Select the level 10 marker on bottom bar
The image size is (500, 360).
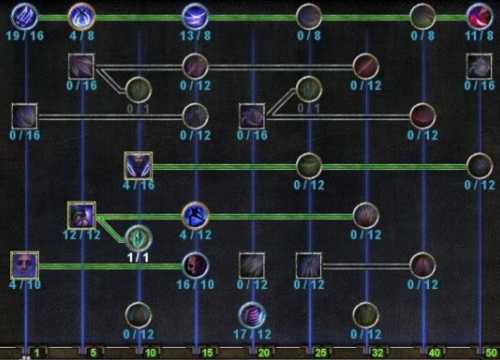tap(150, 352)
